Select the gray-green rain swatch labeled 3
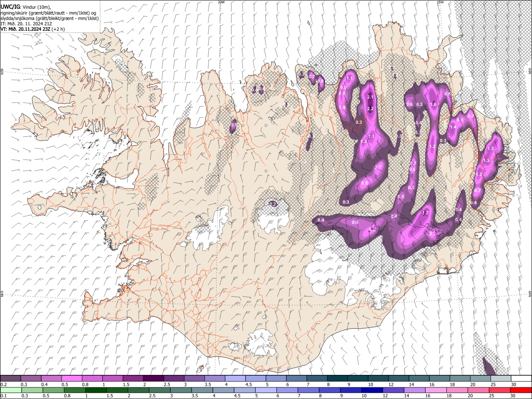The width and height of the screenshot is (532, 399). coord(180,390)
